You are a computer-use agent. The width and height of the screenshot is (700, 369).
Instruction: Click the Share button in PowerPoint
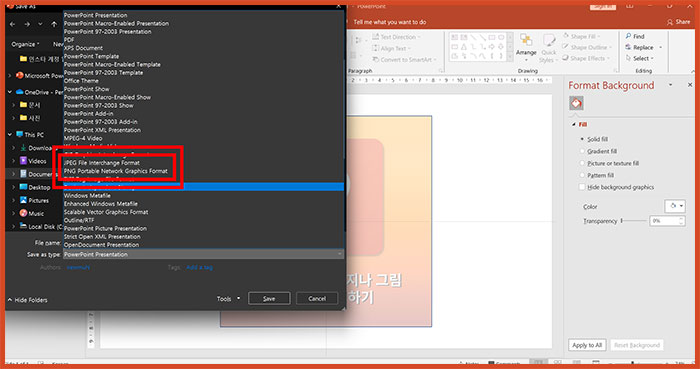[678, 22]
